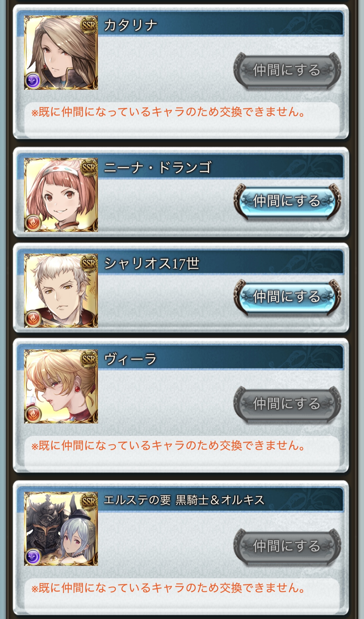Click 仲間にする button for ニーナ・ドランゴ
Screen dimensions: 364x619
coord(287,201)
